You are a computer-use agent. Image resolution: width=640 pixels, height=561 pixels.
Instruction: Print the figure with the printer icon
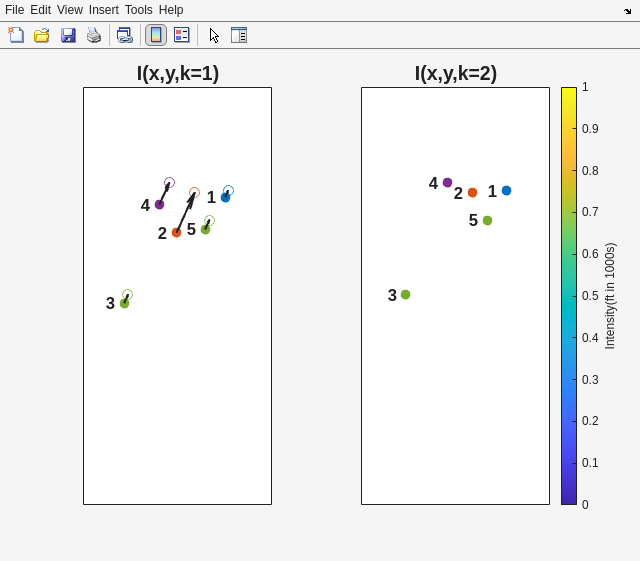pyautogui.click(x=94, y=35)
